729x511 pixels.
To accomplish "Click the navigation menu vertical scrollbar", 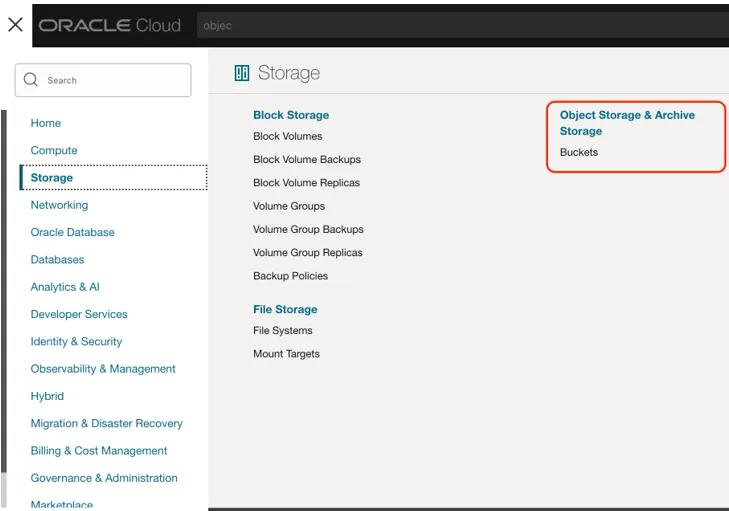I will tap(4, 292).
